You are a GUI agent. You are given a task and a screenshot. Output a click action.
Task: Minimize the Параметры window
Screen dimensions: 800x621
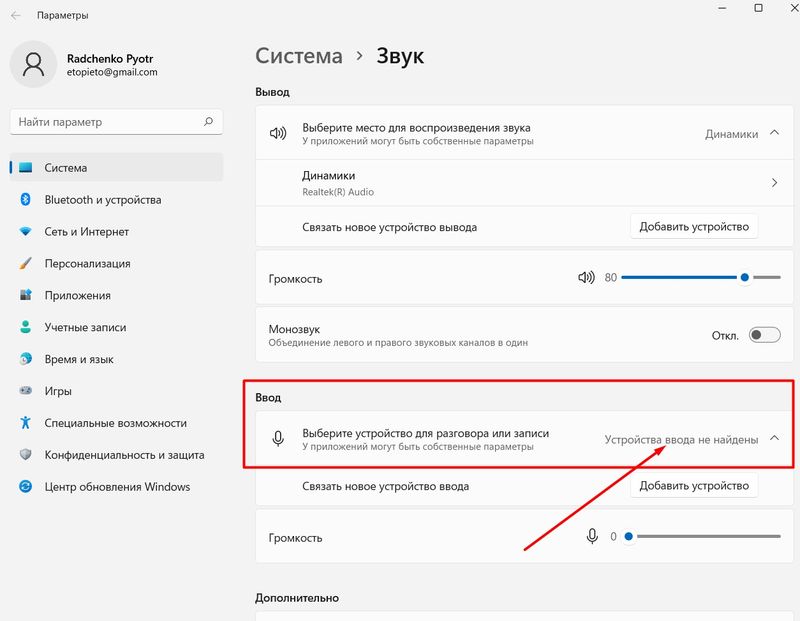(722, 8)
